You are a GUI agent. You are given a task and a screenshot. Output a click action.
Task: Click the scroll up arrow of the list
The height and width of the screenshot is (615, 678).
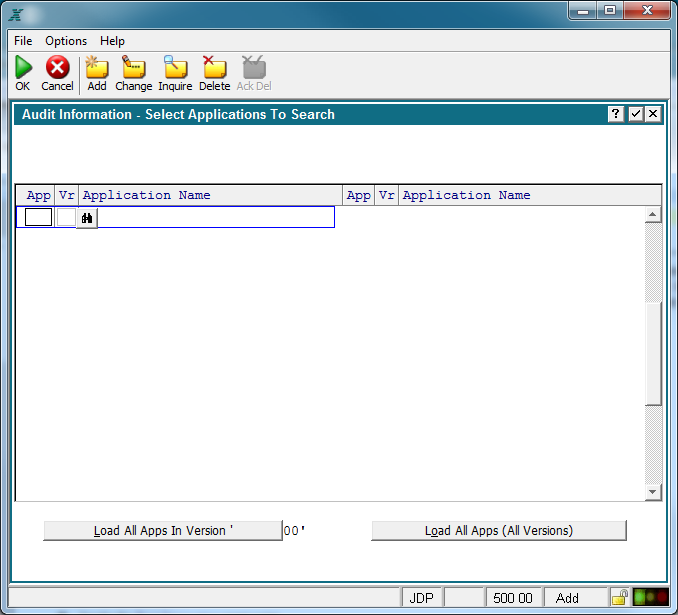point(653,215)
